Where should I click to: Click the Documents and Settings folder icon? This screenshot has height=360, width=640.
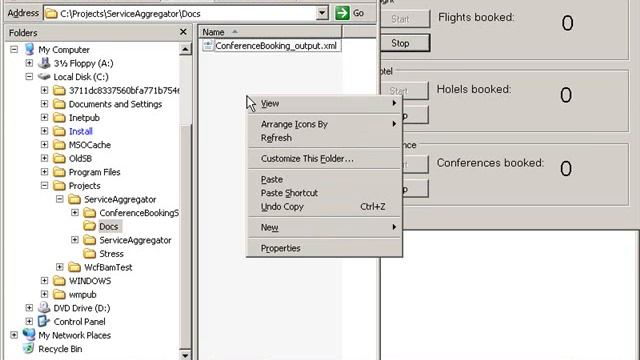(59, 104)
